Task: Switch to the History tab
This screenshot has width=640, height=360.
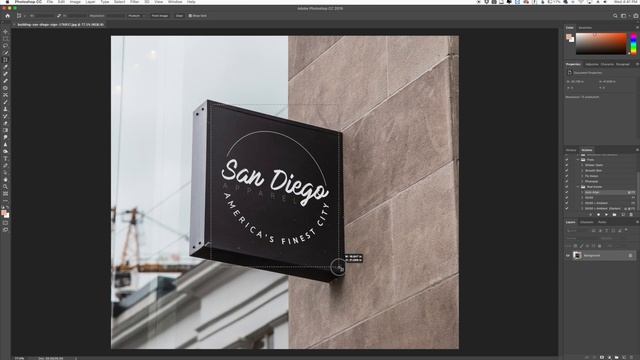Action: coord(571,150)
